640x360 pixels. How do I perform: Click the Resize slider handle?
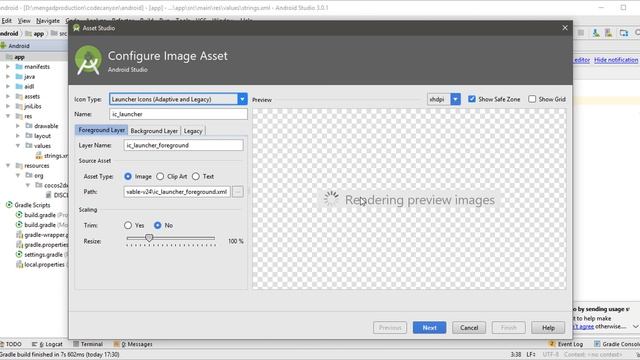click(149, 238)
